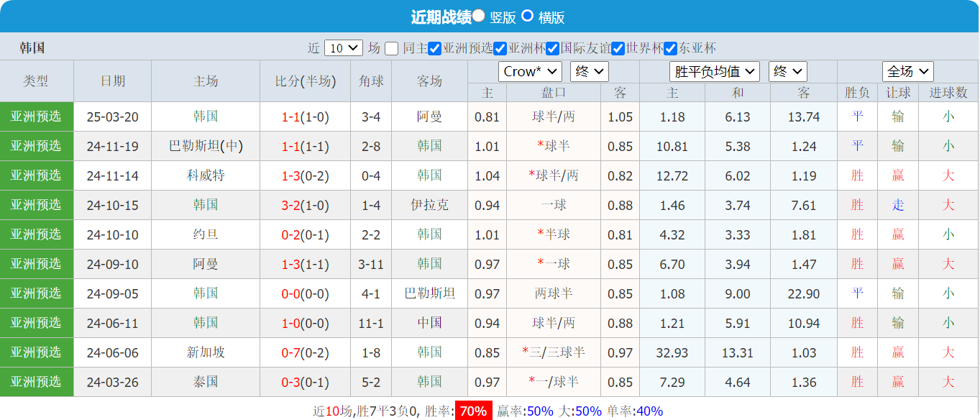Open the 终 dropdown next to Crow*

pos(588,71)
